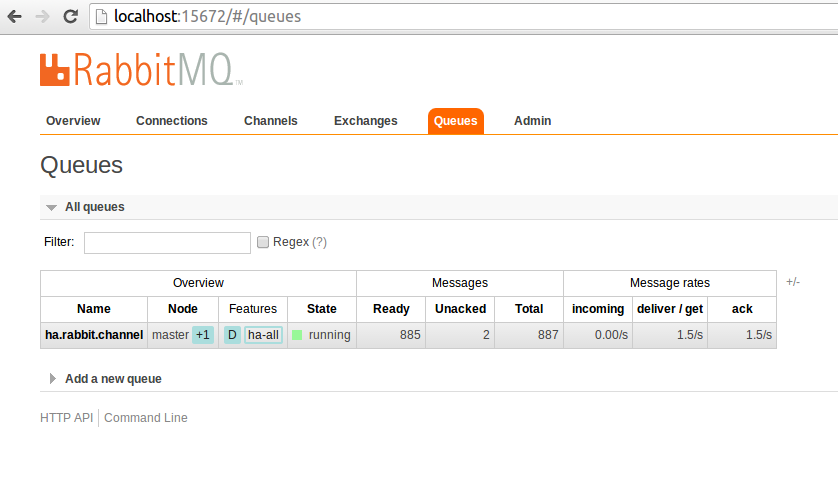Image resolution: width=838 pixels, height=488 pixels.
Task: Click the (?) regex help link
Action: [320, 242]
